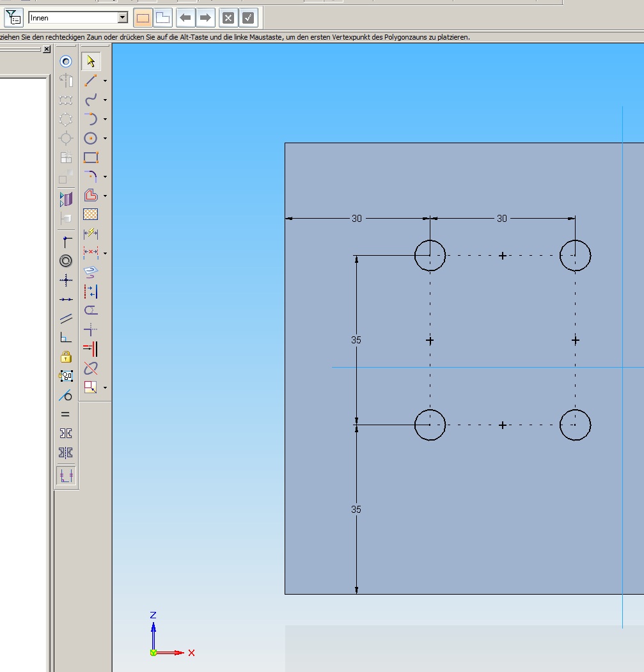Click the accept checkmark button
The width and height of the screenshot is (644, 672).
point(248,18)
